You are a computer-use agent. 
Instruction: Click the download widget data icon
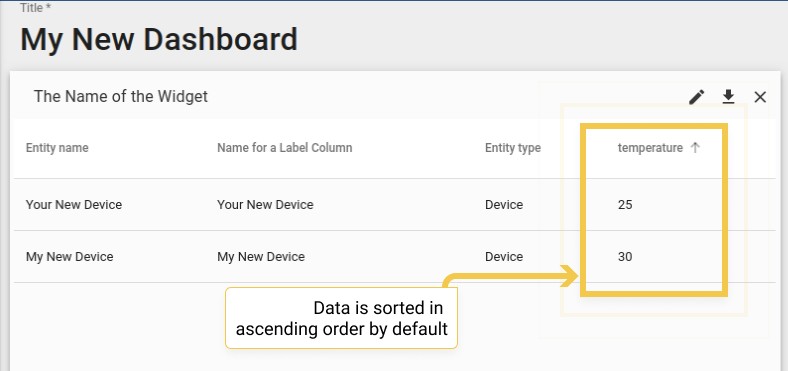(728, 97)
